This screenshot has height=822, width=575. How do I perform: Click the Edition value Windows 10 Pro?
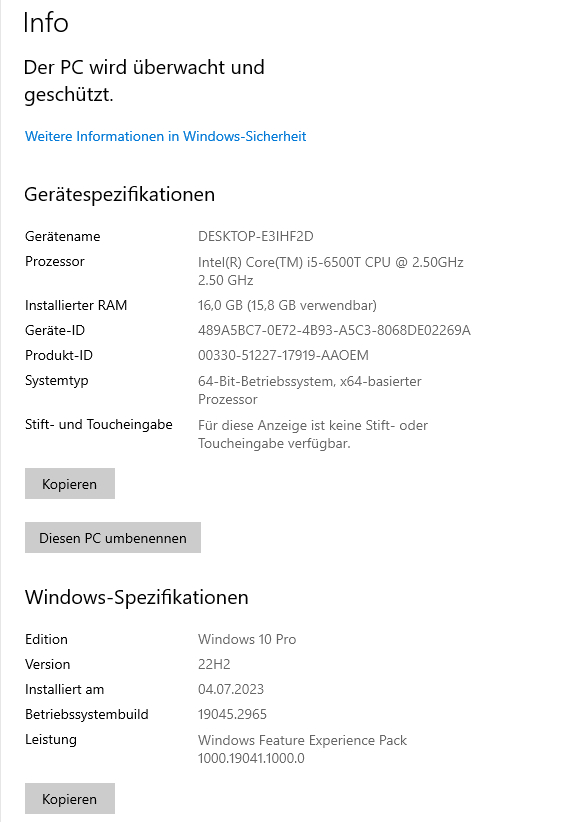(x=247, y=639)
